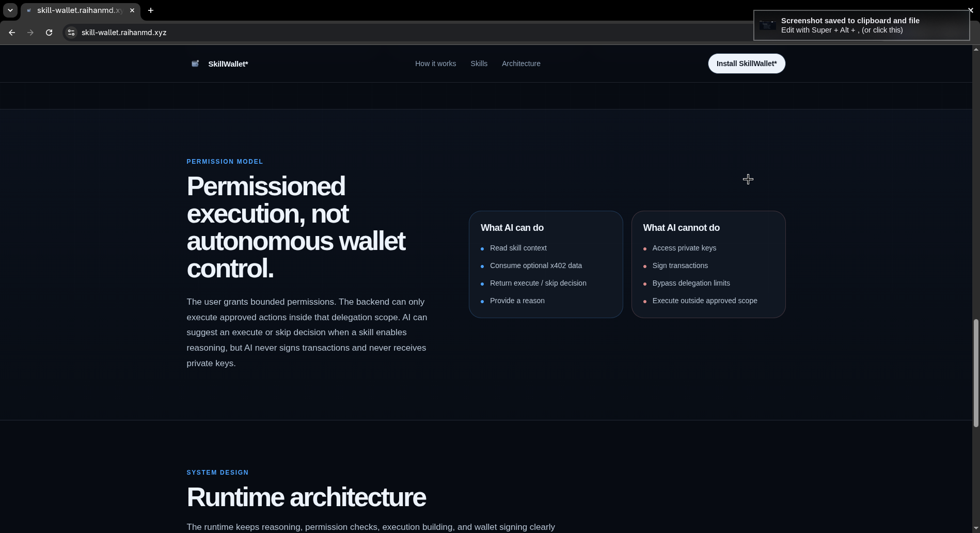Click the 'What AI can do' card title

(512, 228)
